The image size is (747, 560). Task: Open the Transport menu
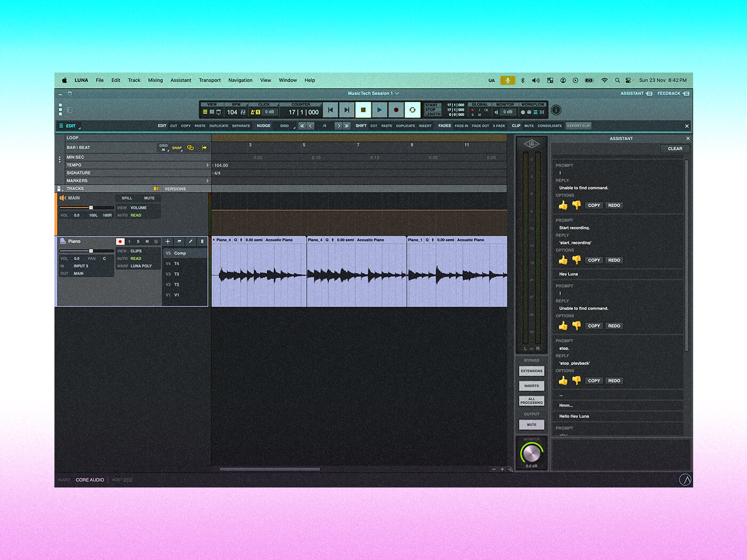(x=210, y=81)
